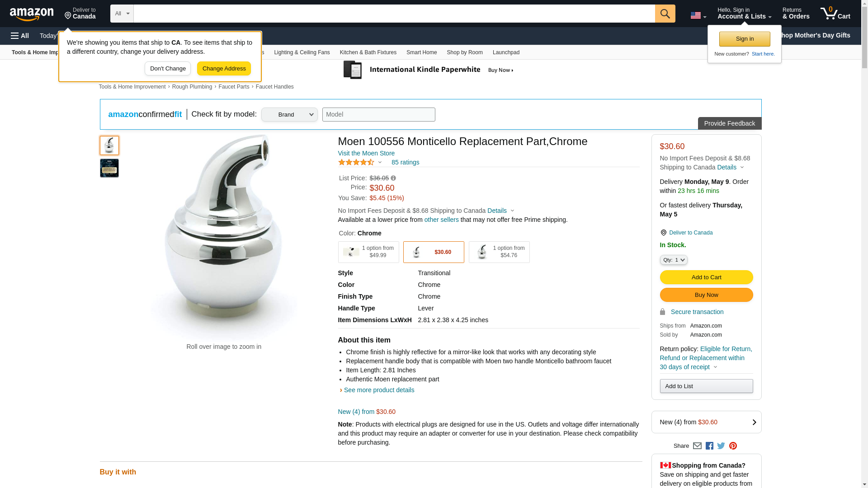Share product via email icon

[x=697, y=446]
